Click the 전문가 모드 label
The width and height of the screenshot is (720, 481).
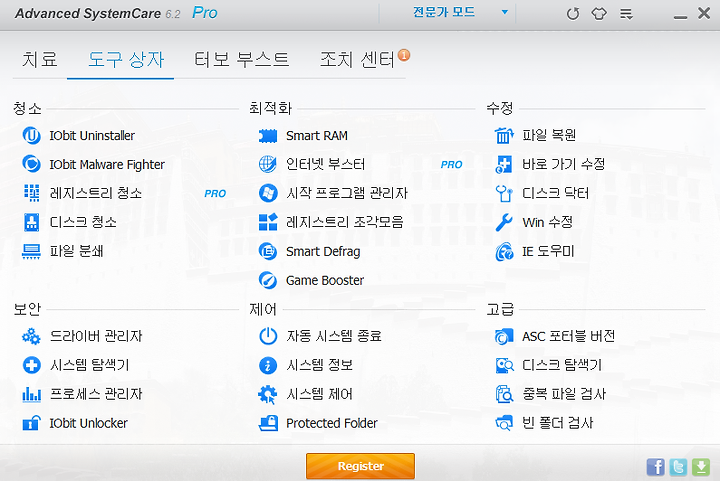[x=444, y=12]
